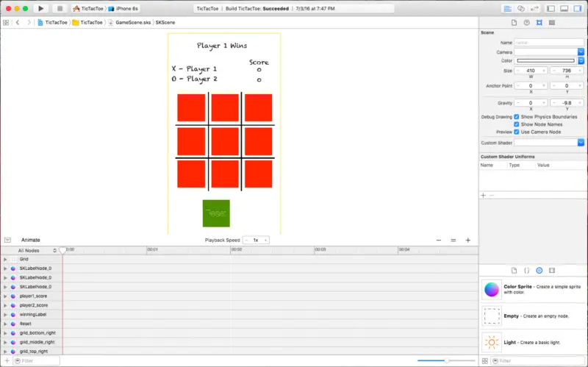Toggle the utilities inspector panel
This screenshot has height=367, width=588.
(x=578, y=9)
